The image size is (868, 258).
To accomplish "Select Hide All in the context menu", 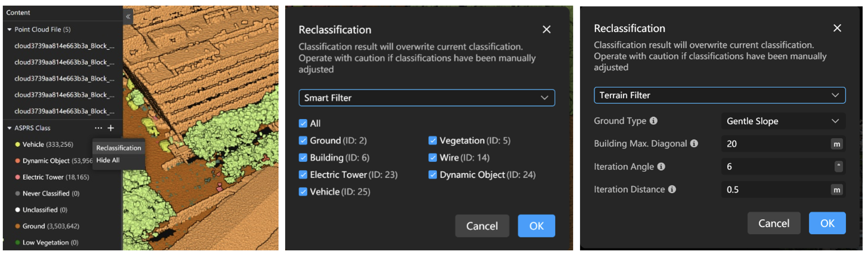I will [x=108, y=160].
